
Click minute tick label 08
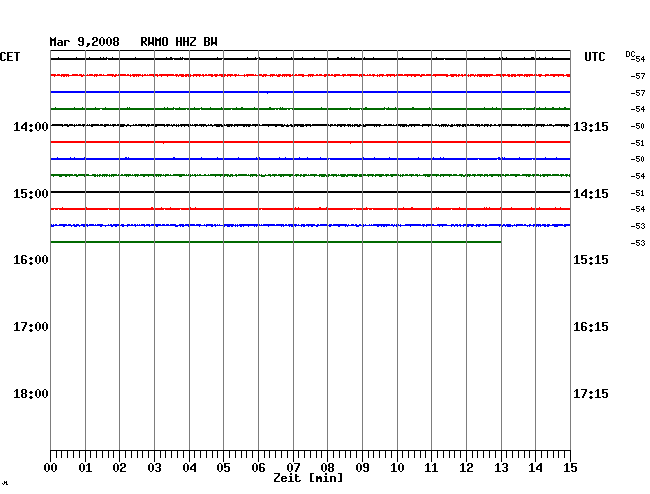[327, 467]
